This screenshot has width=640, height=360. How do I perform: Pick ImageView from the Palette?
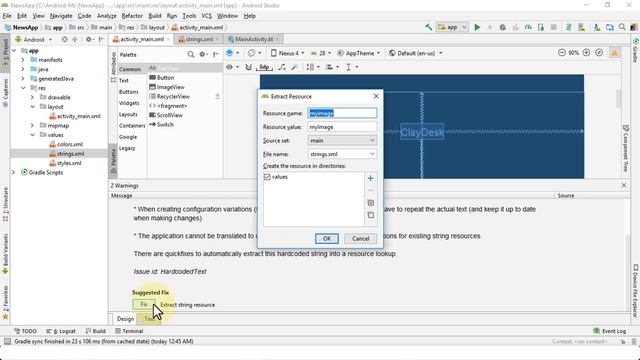point(167,87)
